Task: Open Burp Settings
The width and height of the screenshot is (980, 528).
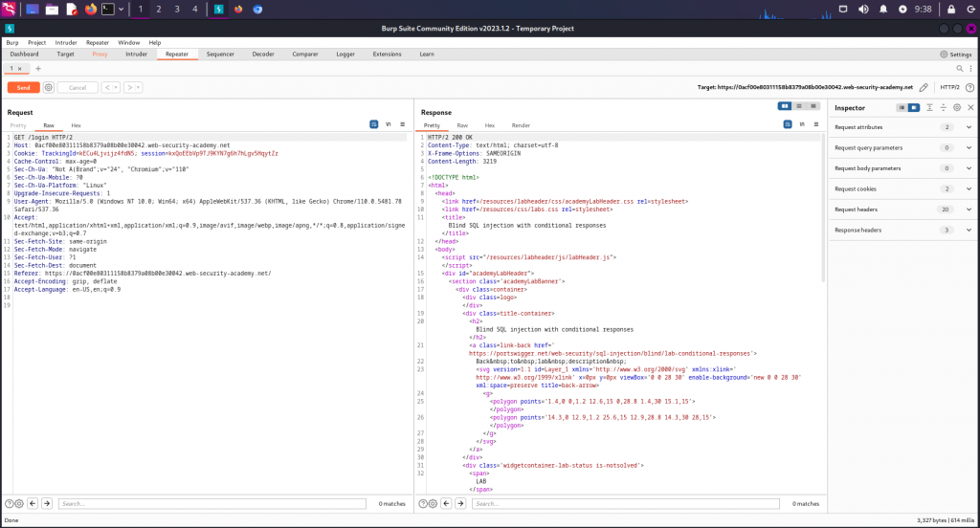Action: (x=956, y=55)
